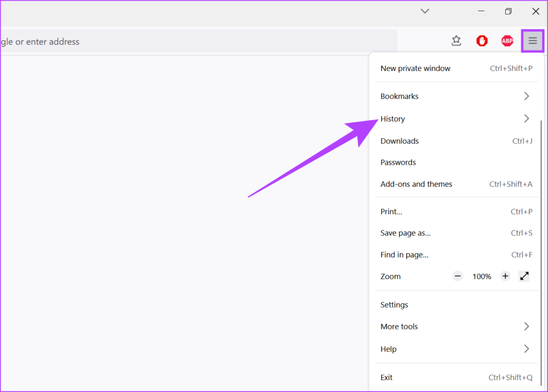The image size is (548, 392).
Task: Click the 100% zoom level indicator
Action: 482,276
